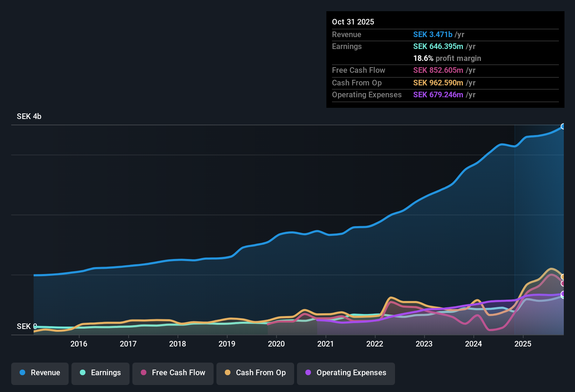575x392 pixels.
Task: Click the pink Free Cash Flow legend dot
Action: point(143,373)
